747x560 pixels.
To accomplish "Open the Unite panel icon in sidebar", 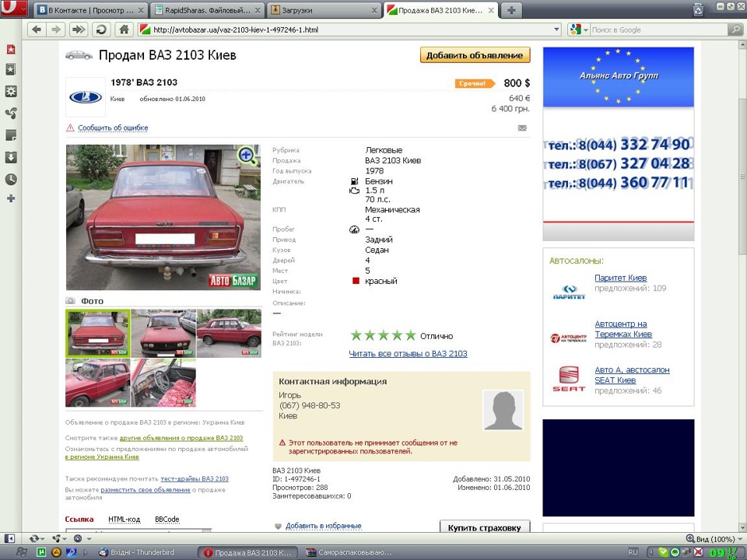I will (x=11, y=114).
